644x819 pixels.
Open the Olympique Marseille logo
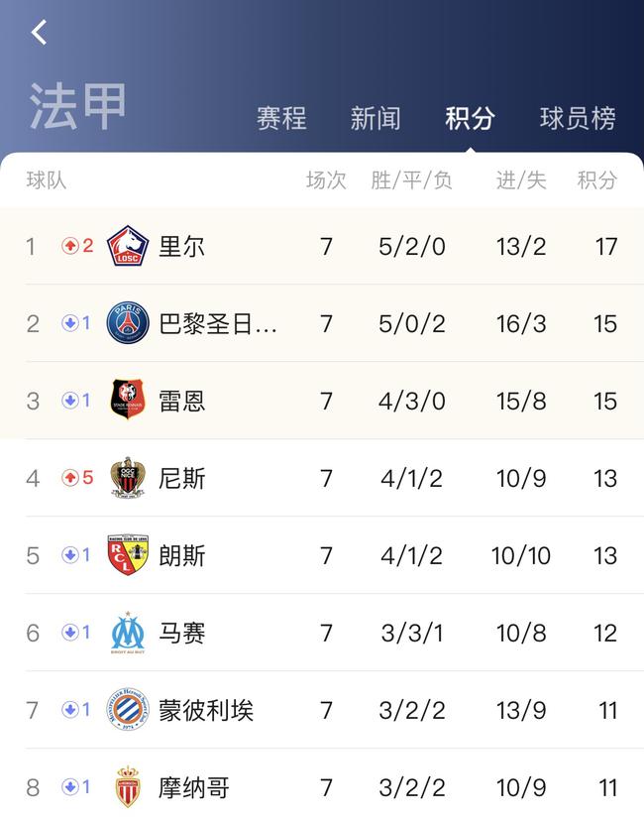point(128,632)
